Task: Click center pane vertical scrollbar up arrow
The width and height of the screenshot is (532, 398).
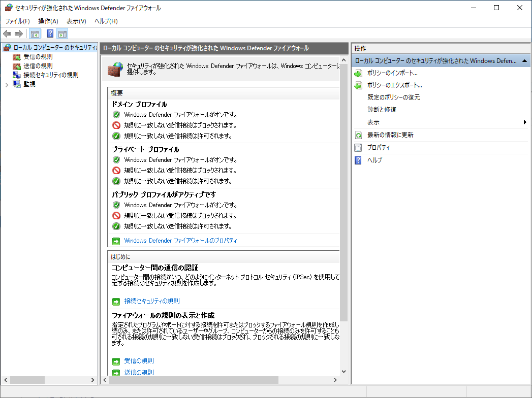Action: (343, 60)
